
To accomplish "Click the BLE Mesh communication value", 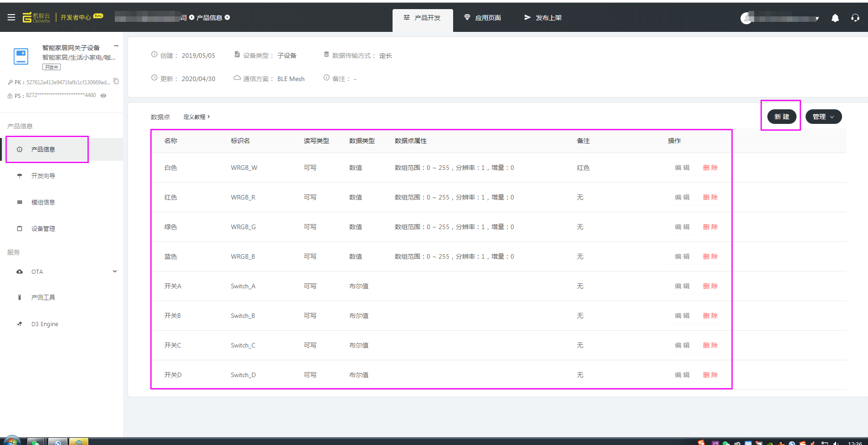I will coord(291,79).
